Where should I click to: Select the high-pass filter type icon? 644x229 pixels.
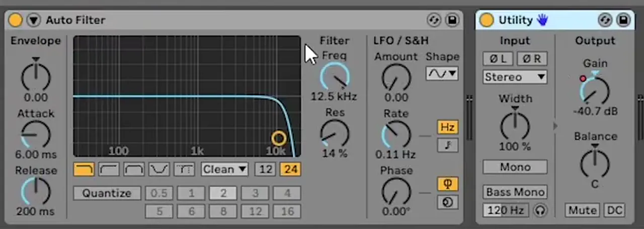coord(109,169)
